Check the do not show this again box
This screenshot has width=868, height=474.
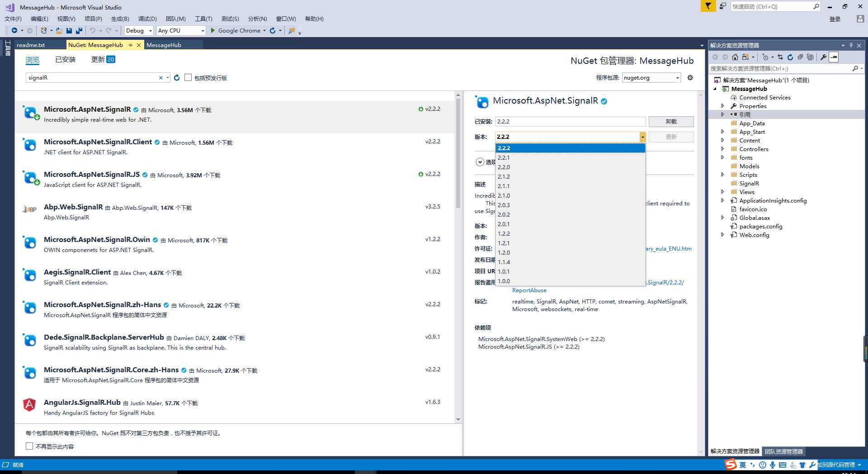click(x=29, y=446)
